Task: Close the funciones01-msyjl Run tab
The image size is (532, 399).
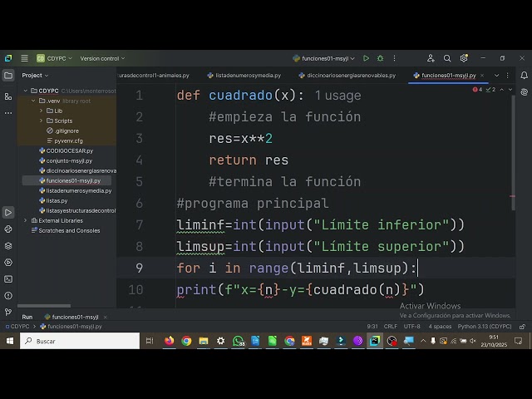Action: 106,317
